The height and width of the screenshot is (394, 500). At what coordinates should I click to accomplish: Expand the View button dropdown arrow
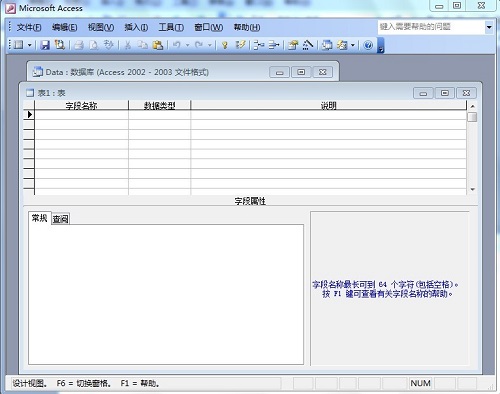click(x=29, y=45)
